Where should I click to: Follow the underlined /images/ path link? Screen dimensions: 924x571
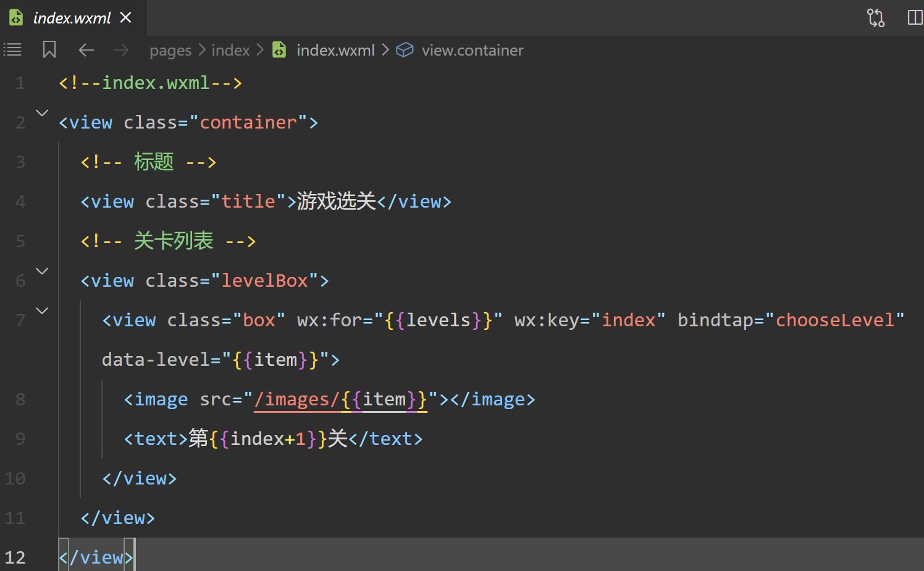[296, 400]
